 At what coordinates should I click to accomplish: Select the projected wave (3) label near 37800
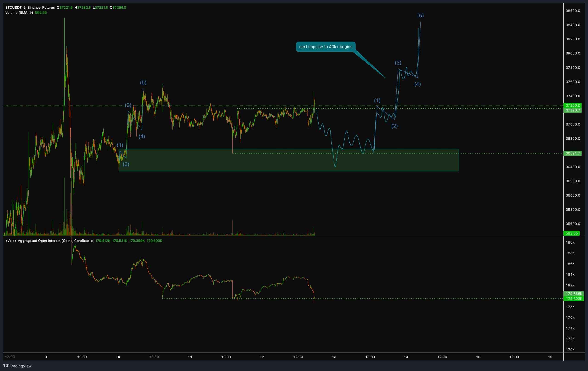pos(398,63)
